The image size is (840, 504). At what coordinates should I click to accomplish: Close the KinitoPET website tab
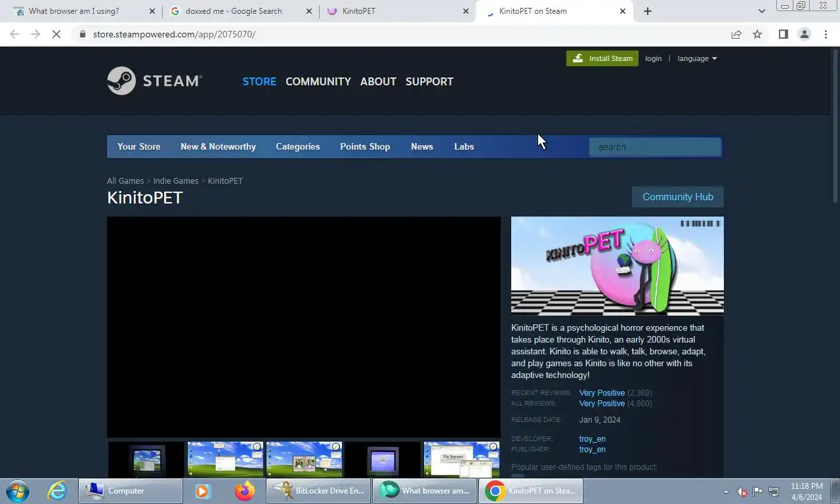[466, 11]
